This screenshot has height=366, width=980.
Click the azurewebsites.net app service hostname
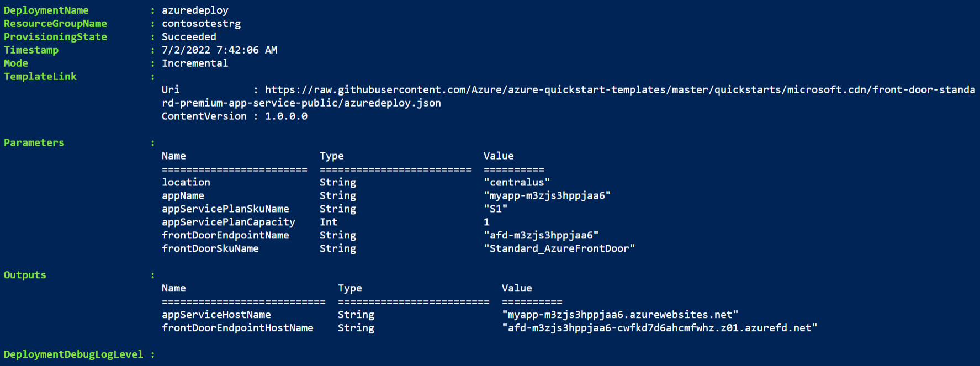pyautogui.click(x=620, y=315)
